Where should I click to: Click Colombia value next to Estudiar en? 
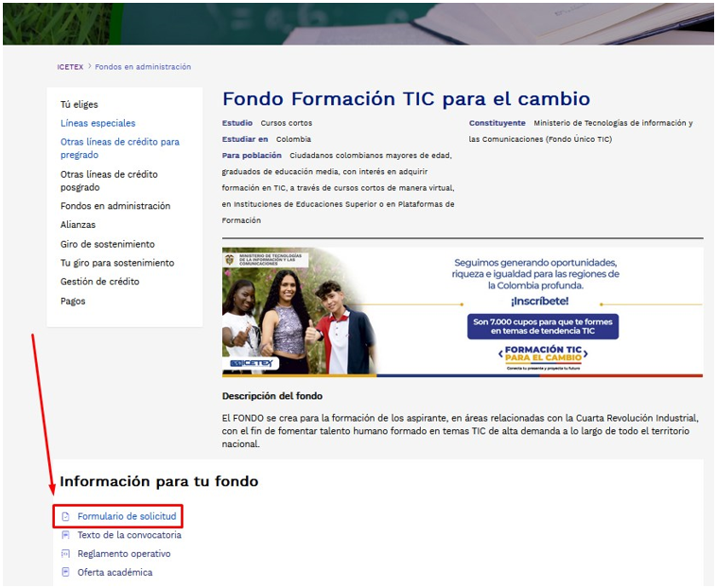(293, 139)
